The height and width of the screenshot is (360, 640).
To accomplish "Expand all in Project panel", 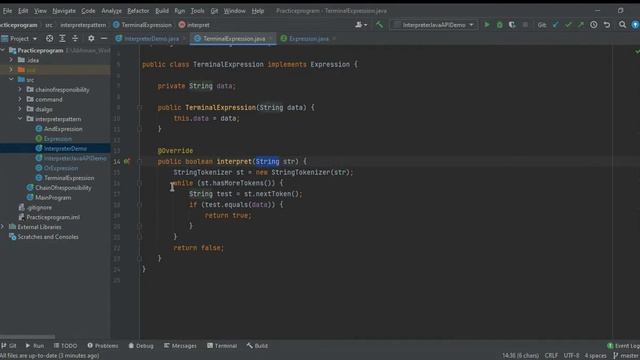I will 62,38.
